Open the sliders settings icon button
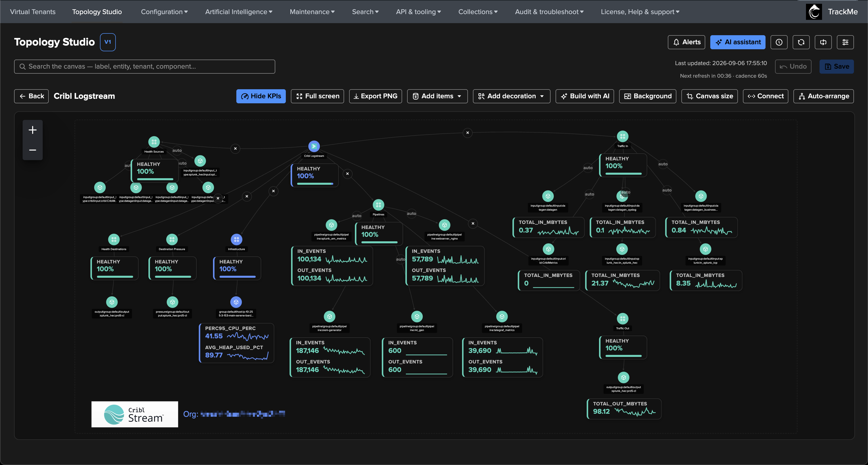Screen dimensions: 868x465 tap(845, 42)
